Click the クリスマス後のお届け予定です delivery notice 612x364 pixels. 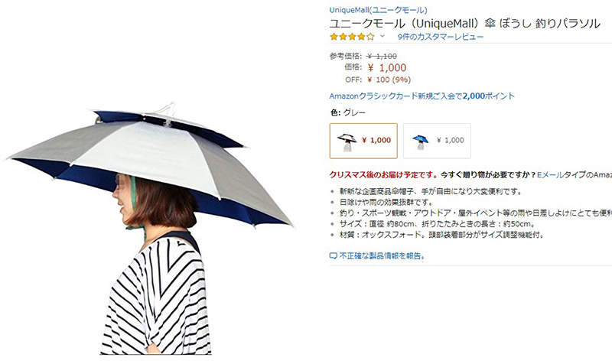coord(383,175)
